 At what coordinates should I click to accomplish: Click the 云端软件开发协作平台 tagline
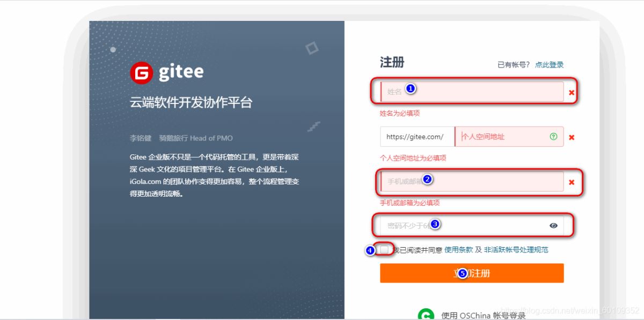tap(191, 103)
